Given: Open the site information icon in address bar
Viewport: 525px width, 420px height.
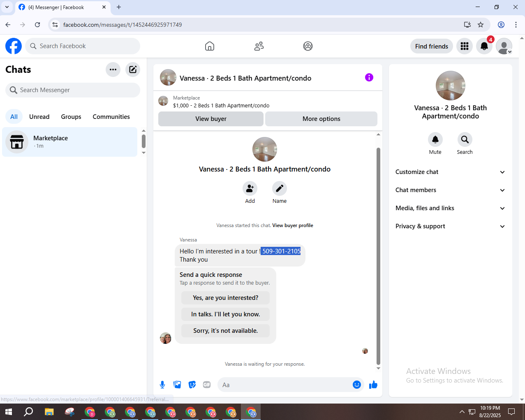Looking at the screenshot, I should (x=55, y=25).
